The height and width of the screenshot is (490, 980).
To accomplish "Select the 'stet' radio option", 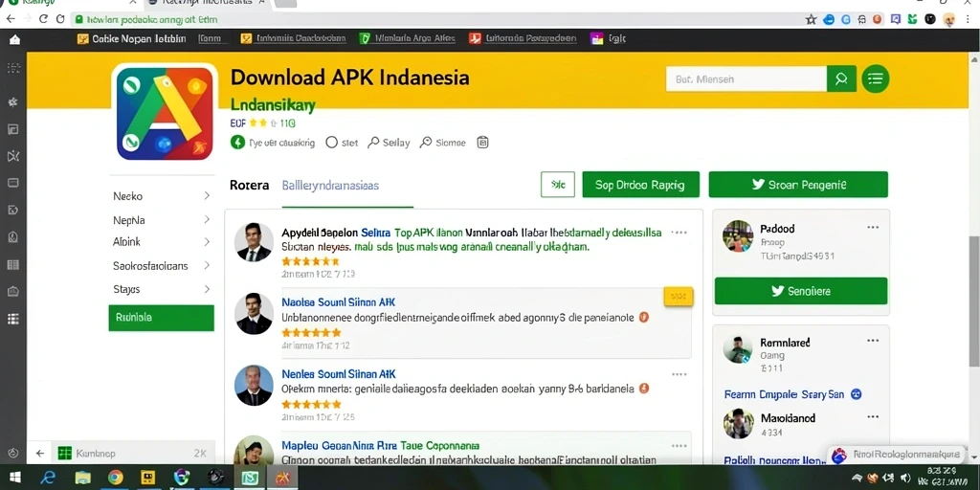I will 332,142.
